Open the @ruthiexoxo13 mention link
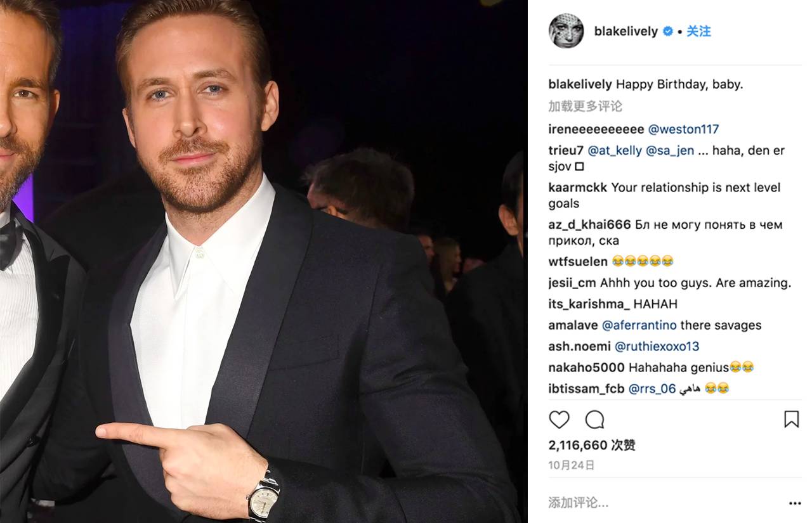This screenshot has height=523, width=812. pyautogui.click(x=657, y=346)
